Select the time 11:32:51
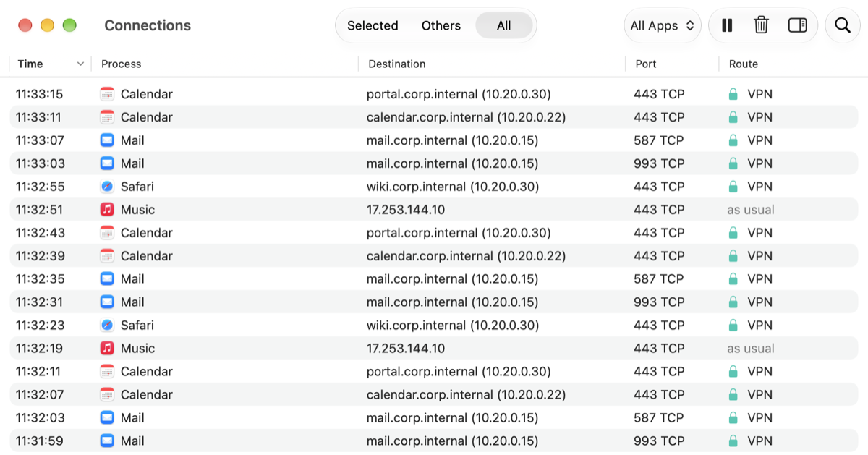Screen dimensions: 868x455 click(x=39, y=210)
